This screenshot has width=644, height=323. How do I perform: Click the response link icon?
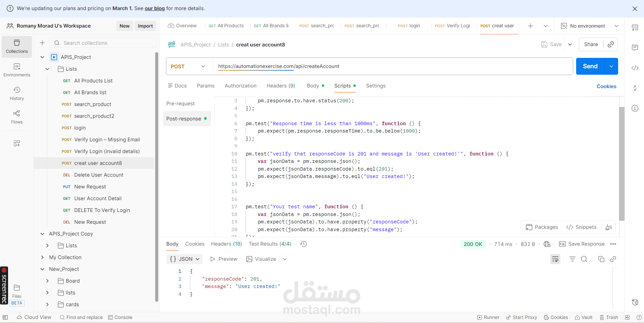pos(613,259)
